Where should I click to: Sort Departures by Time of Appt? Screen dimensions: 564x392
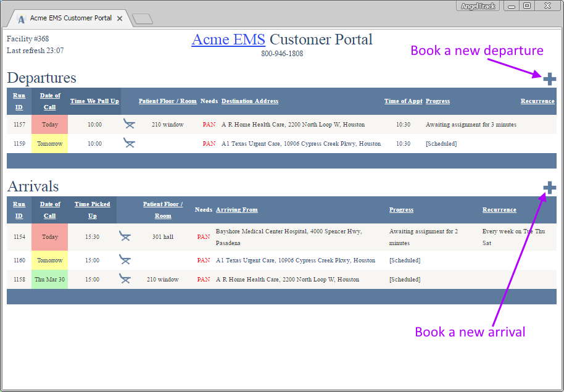403,101
